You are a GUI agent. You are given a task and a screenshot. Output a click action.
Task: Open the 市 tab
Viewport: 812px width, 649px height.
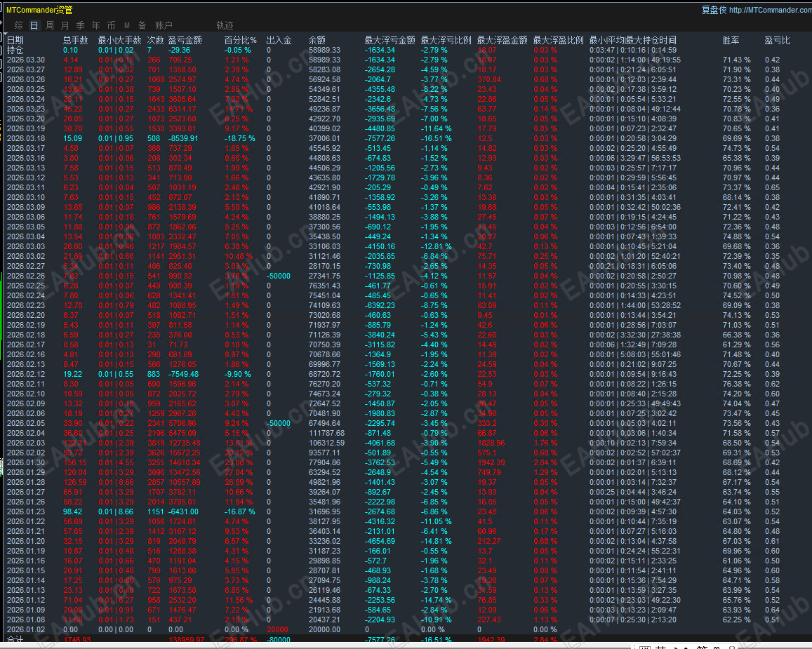click(x=112, y=25)
